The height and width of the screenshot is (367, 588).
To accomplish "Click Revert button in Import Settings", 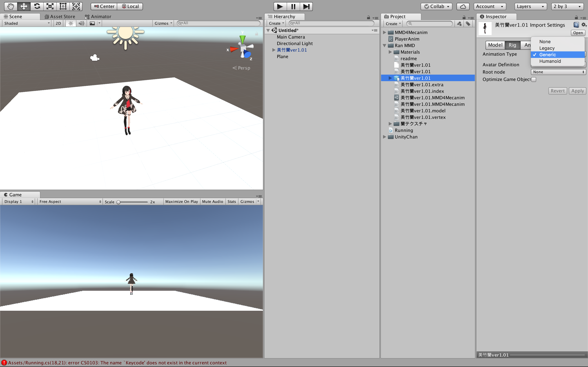I will [x=557, y=91].
